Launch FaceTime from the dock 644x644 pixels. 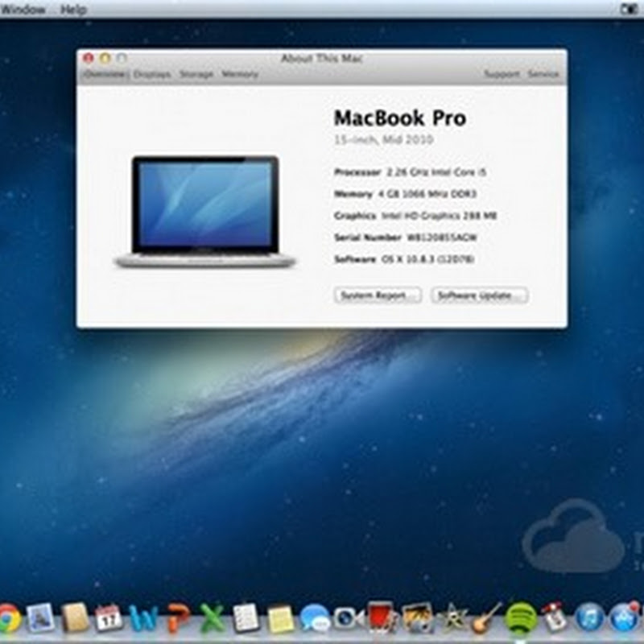(x=349, y=618)
